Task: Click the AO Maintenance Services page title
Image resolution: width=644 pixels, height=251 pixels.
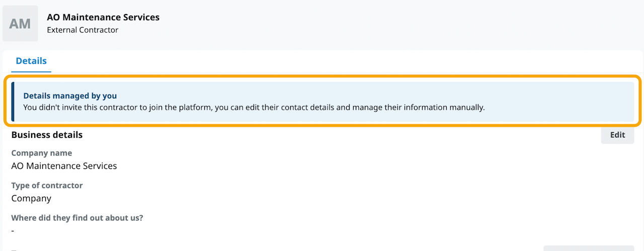Action: point(103,17)
